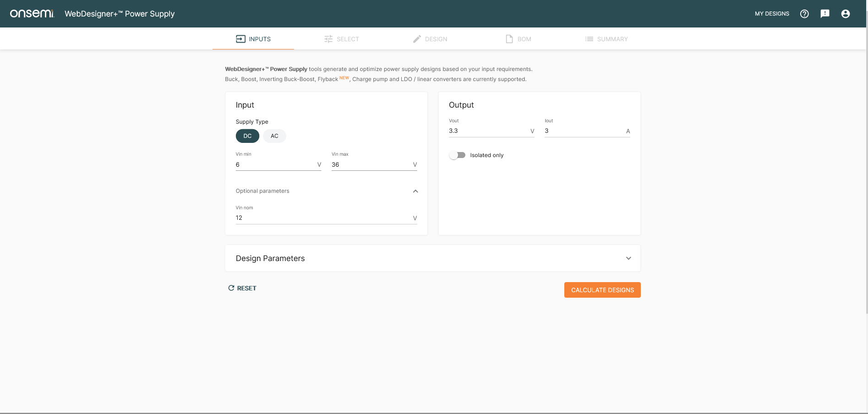Select DC supply type

coord(247,136)
